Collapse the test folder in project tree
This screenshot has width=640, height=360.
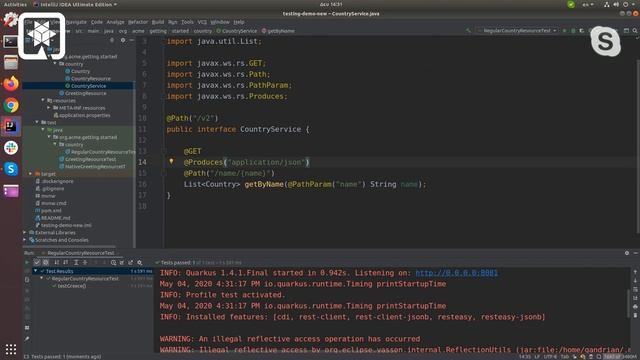(x=37, y=122)
